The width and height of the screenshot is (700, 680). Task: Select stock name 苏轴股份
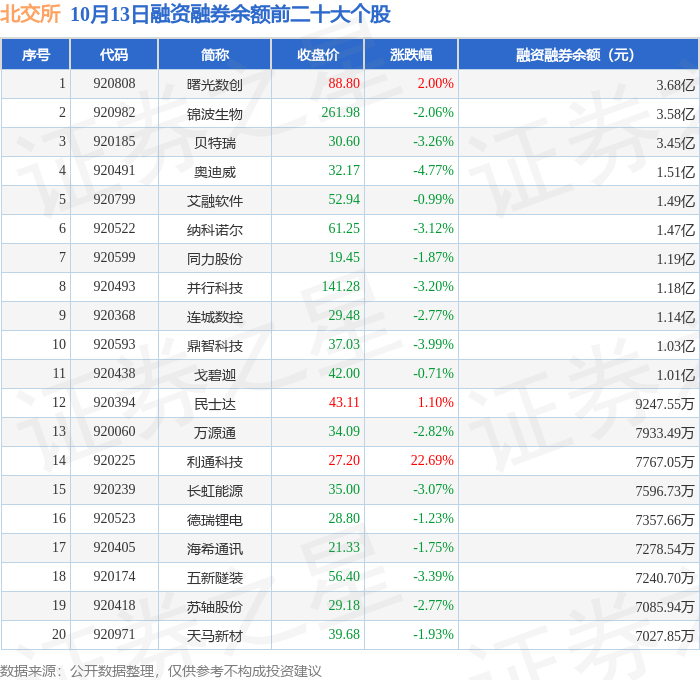tap(215, 607)
